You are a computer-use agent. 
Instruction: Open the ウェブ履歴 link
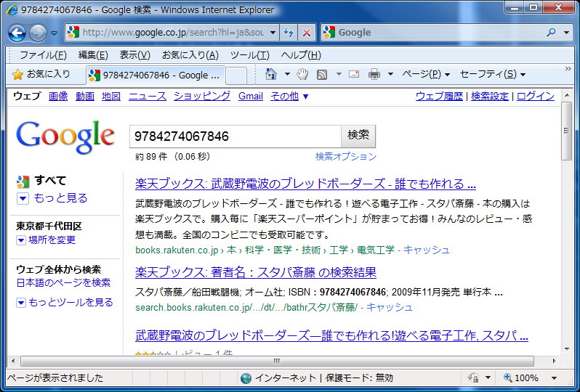[439, 97]
